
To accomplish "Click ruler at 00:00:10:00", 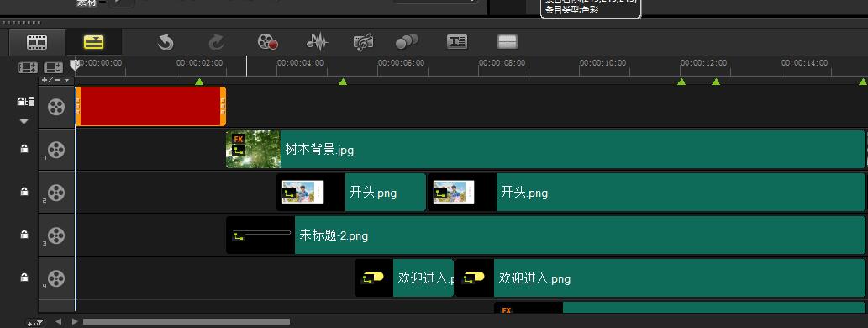I will coord(602,63).
